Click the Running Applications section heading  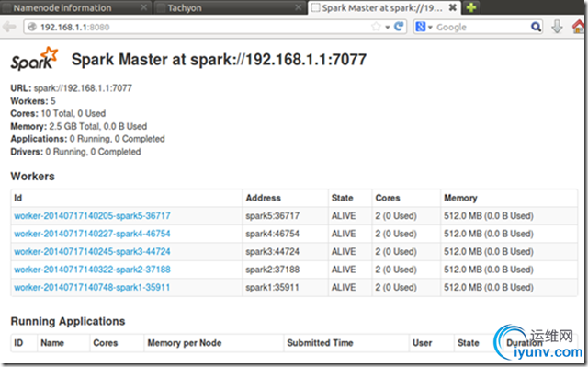[68, 321]
